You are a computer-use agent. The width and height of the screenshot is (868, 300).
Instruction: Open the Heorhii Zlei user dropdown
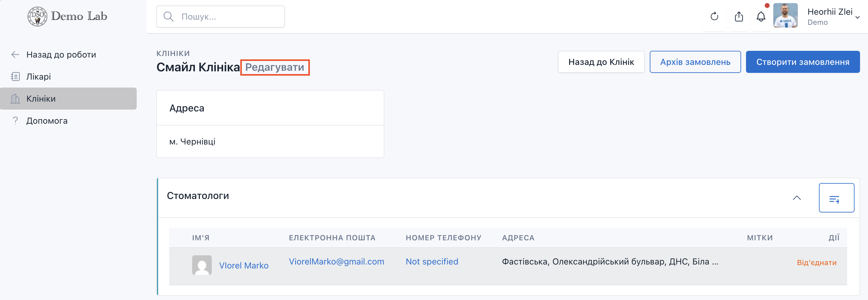(x=857, y=17)
